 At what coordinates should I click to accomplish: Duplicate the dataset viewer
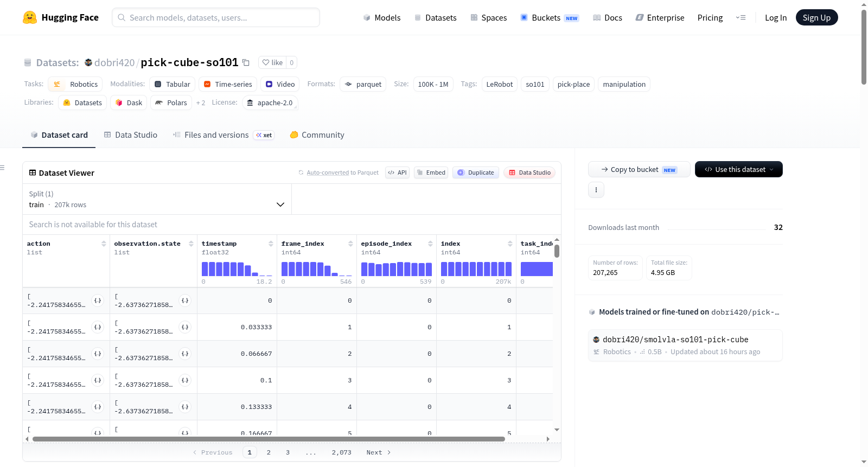click(x=476, y=172)
